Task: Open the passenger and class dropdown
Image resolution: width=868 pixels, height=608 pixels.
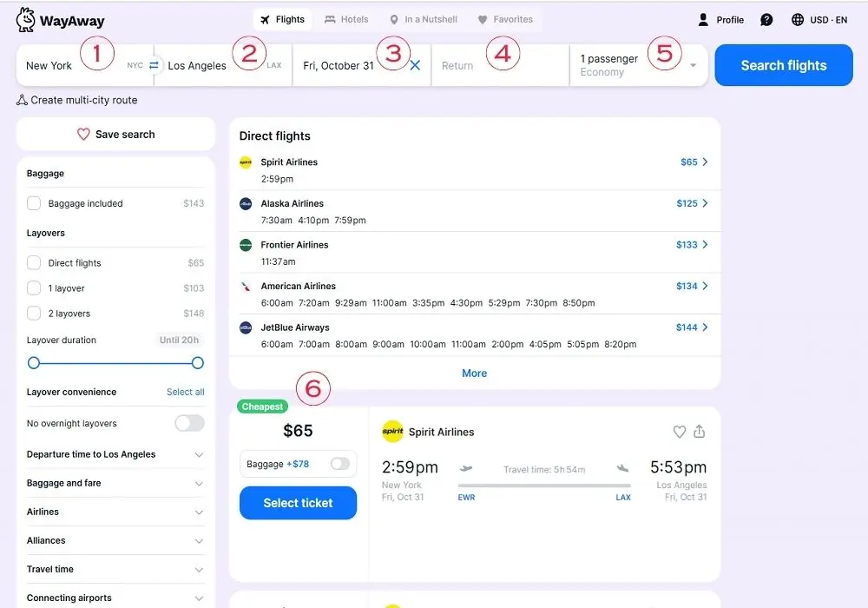Action: point(639,65)
